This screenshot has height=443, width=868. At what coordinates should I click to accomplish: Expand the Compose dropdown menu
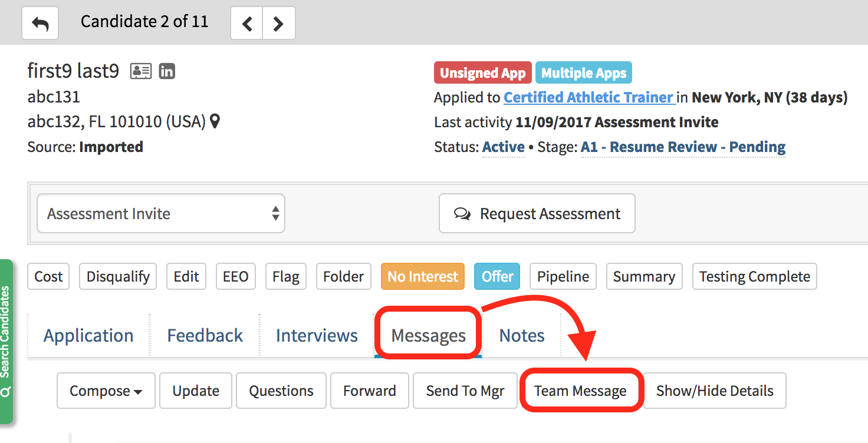pyautogui.click(x=106, y=391)
